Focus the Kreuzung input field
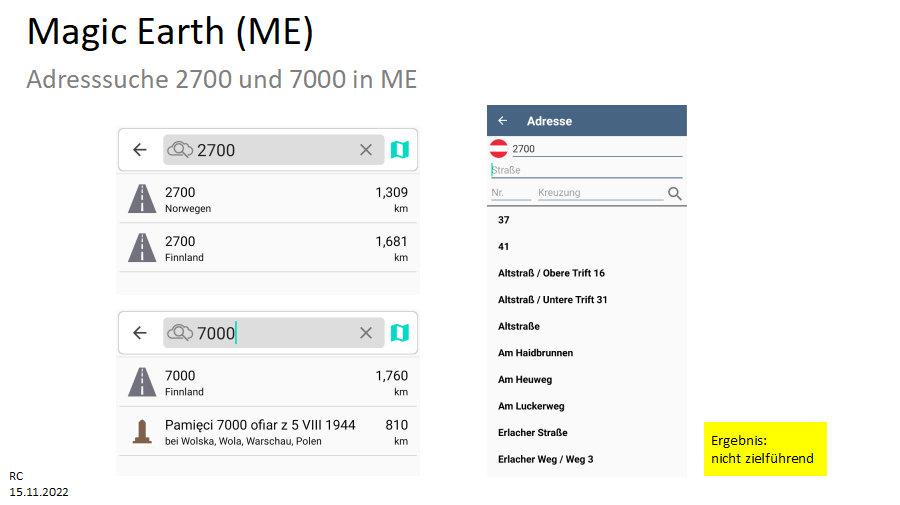Viewport: 900px width, 505px height. pos(600,193)
